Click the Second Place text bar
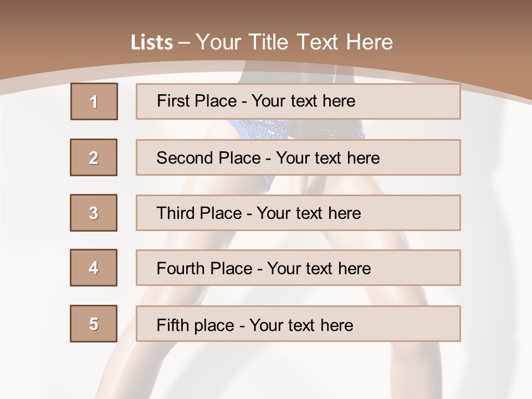This screenshot has width=532, height=399. point(298,157)
